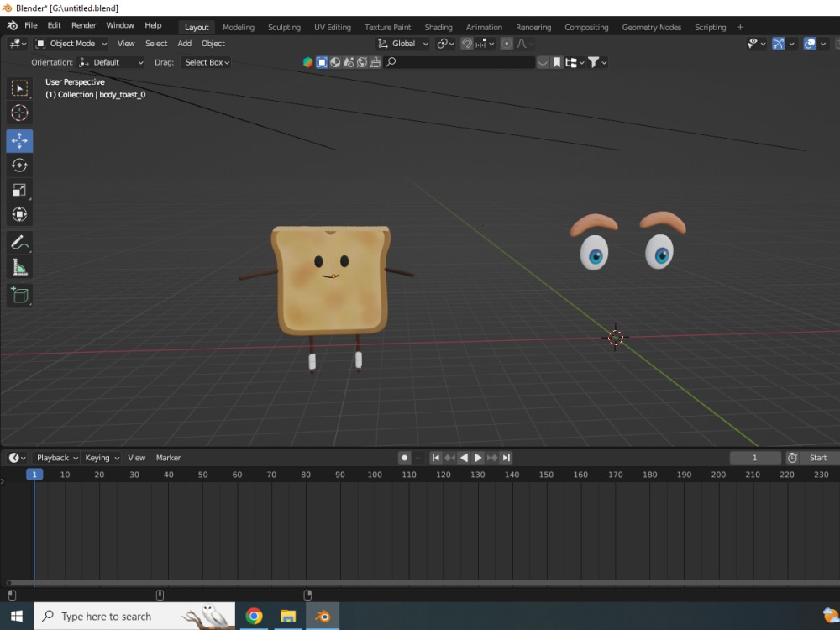The image size is (840, 630).
Task: Open the Orientation Default dropdown
Action: pos(111,61)
